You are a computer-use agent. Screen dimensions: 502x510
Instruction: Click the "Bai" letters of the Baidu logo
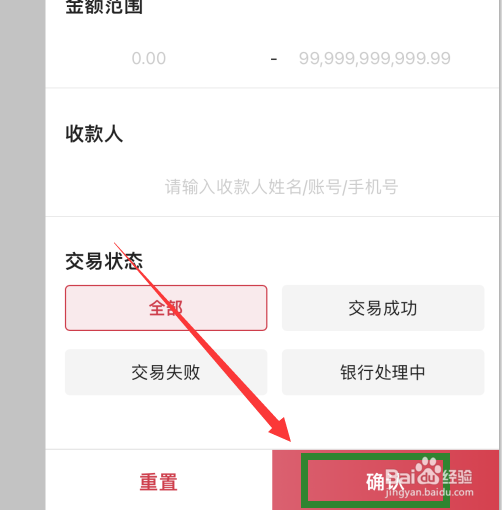click(x=400, y=477)
